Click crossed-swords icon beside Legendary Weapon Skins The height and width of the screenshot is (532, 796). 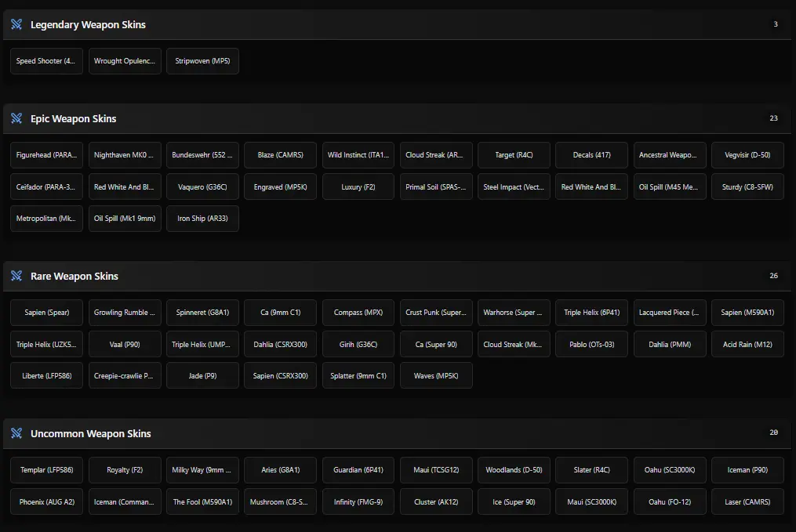16,24
